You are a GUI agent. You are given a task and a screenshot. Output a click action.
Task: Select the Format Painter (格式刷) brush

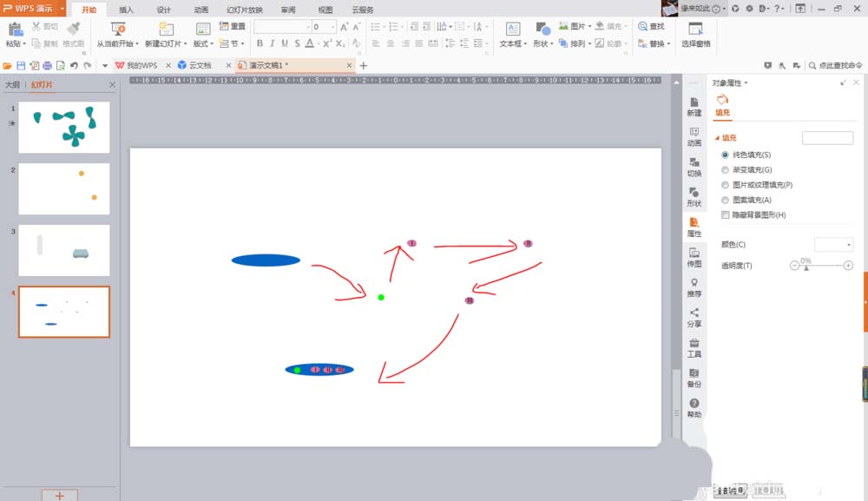click(x=73, y=29)
